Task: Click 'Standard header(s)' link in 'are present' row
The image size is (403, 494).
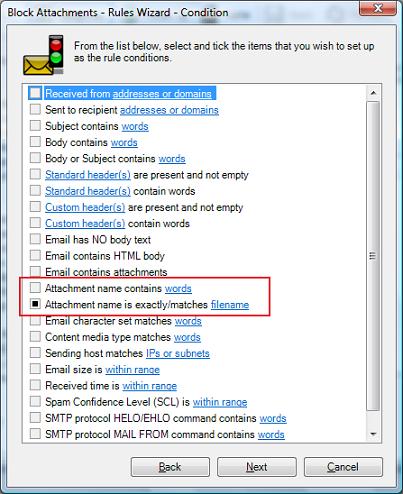Action: [88, 175]
